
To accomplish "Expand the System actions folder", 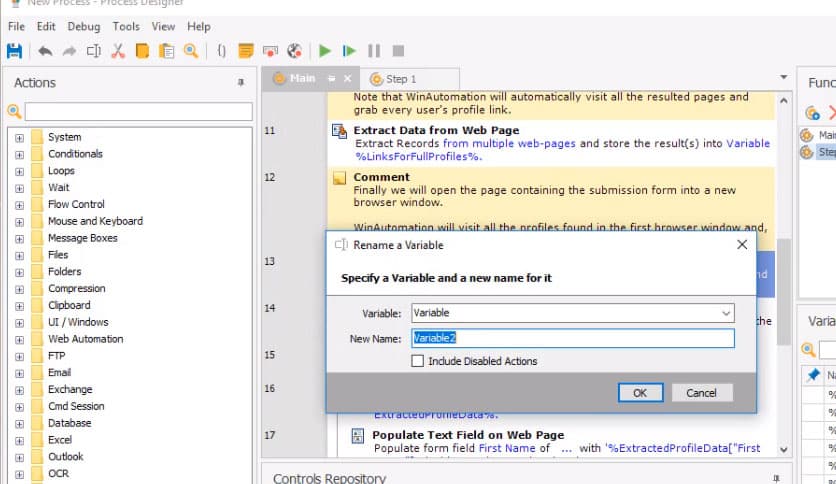I will (x=19, y=138).
